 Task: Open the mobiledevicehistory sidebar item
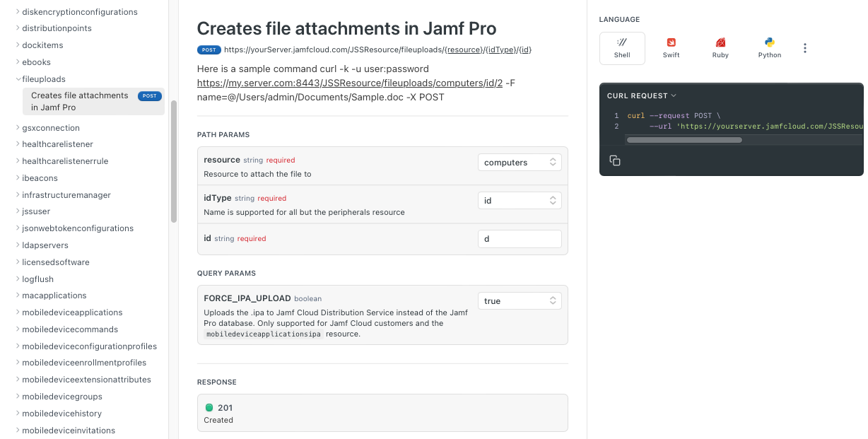click(x=62, y=414)
